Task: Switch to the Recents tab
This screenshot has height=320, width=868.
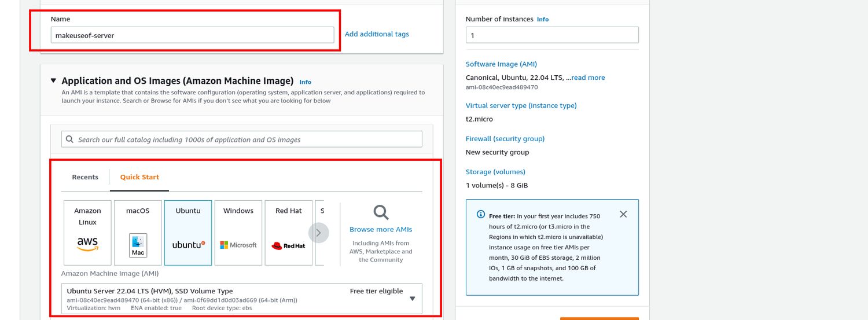Action: (85, 177)
